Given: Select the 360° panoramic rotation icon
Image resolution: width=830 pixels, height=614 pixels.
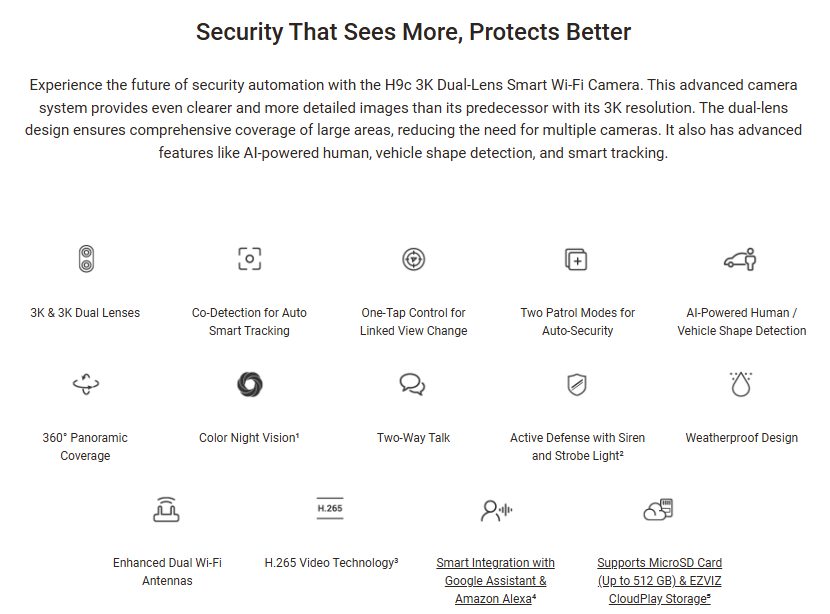Looking at the screenshot, I should [86, 384].
